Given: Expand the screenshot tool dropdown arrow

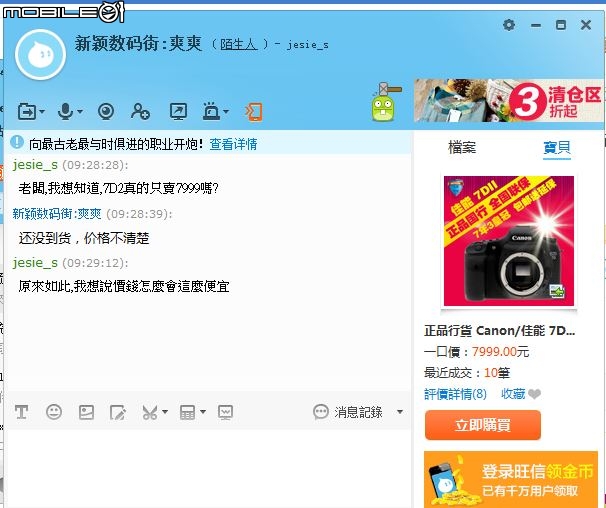Looking at the screenshot, I should click(x=165, y=412).
